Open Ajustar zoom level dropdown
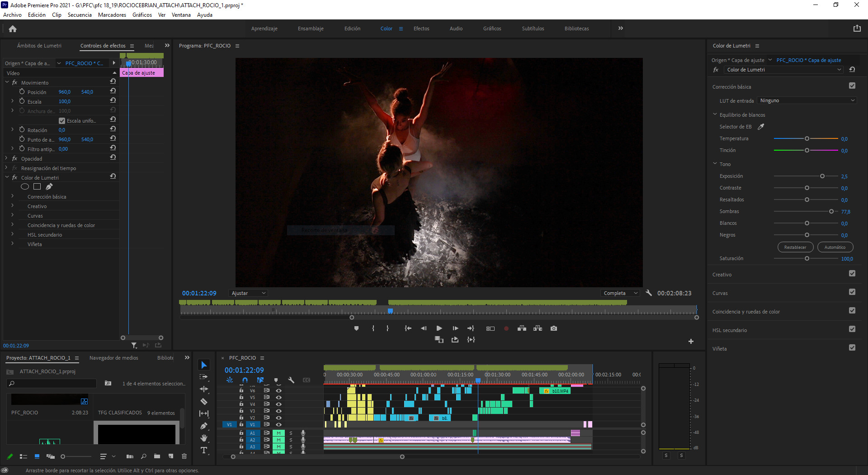868x475 pixels. coord(248,293)
